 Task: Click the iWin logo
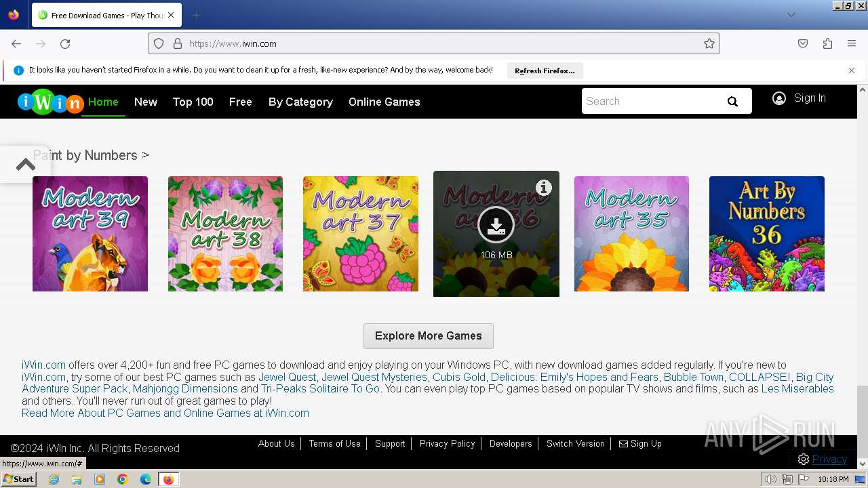[50, 102]
